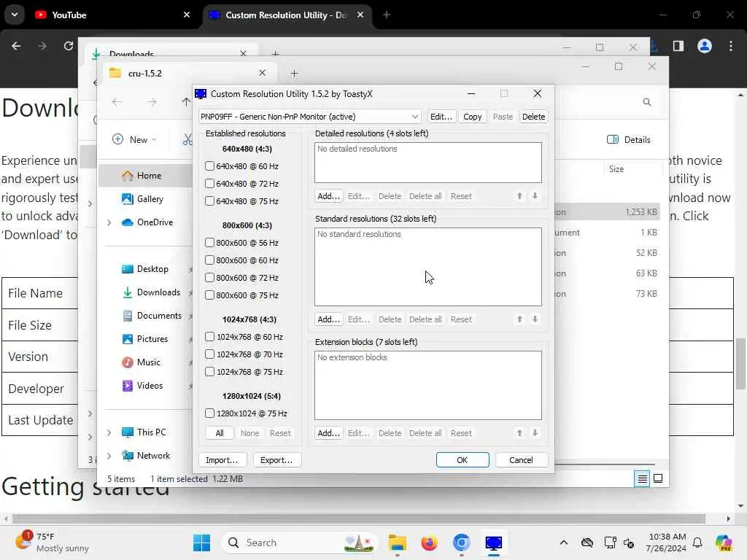Expand the This PC tree node
Viewport: 747px width, 560px height.
pyautogui.click(x=109, y=432)
